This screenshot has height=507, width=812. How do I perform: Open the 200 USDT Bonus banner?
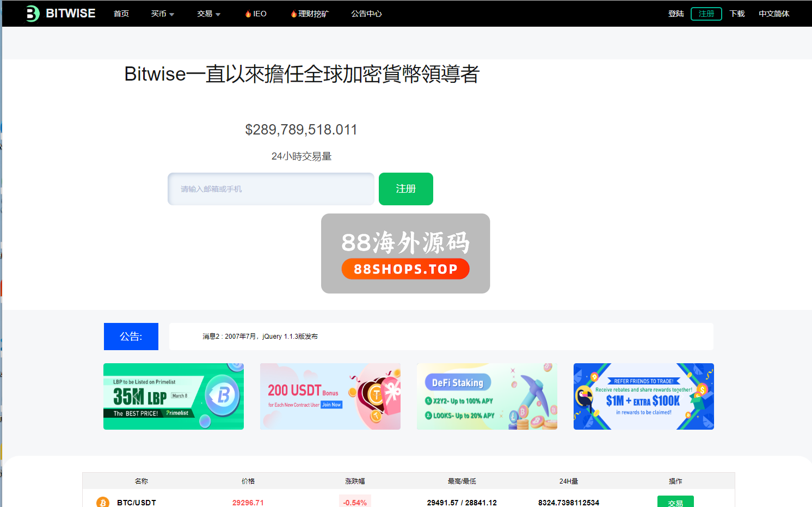coord(330,396)
